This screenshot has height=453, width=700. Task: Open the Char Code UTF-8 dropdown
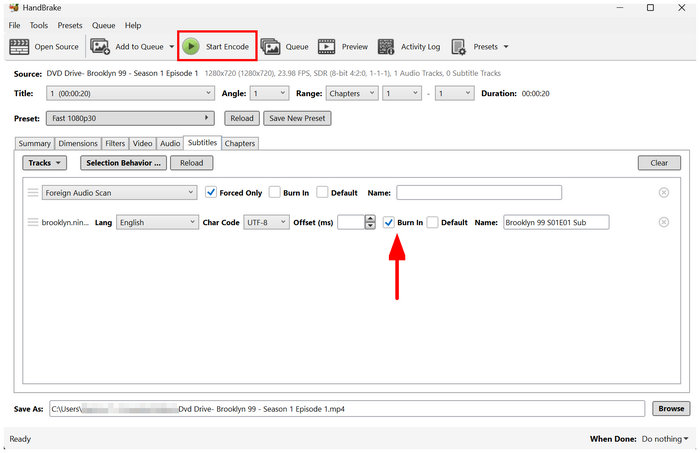[x=266, y=222]
